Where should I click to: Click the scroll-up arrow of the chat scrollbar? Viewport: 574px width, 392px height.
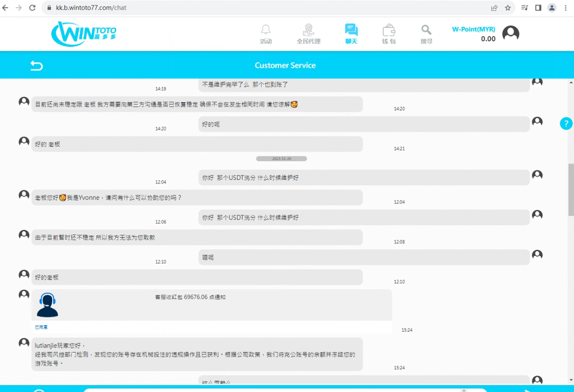[x=571, y=83]
